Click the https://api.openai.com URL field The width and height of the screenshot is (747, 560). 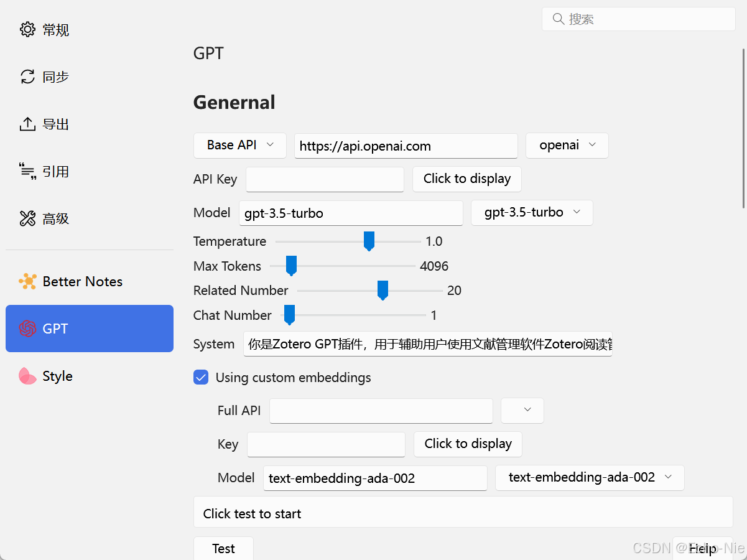pyautogui.click(x=406, y=146)
